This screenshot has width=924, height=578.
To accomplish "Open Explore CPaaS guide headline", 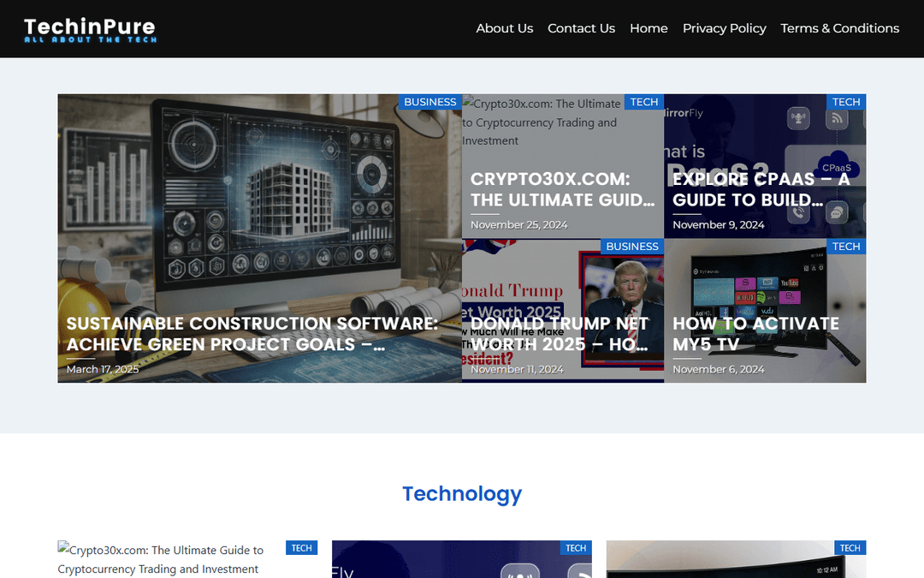I will 761,189.
